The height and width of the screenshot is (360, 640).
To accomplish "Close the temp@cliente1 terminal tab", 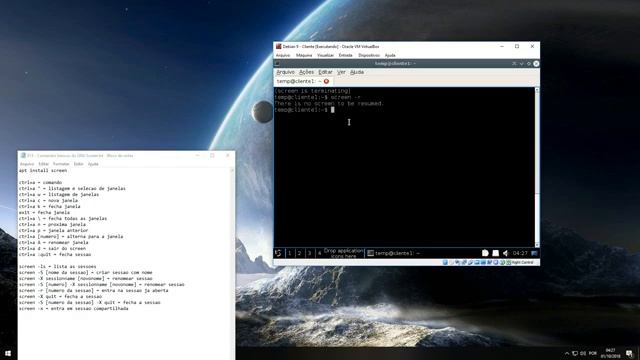I will [326, 81].
